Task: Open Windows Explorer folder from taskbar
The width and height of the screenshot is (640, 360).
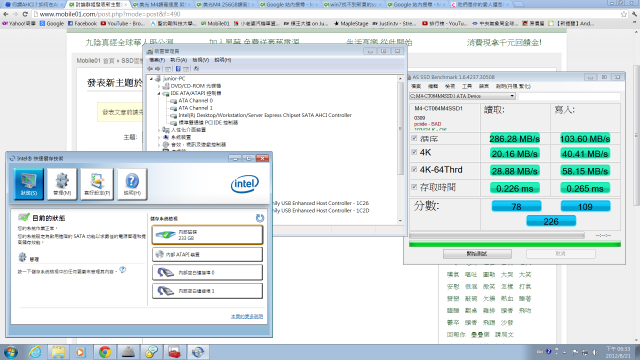Action: pyautogui.click(x=58, y=352)
